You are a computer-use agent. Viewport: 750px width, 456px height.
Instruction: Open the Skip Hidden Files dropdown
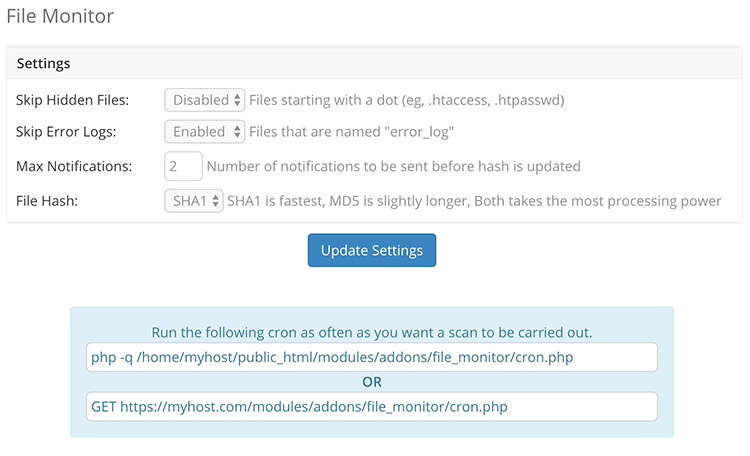pos(204,100)
